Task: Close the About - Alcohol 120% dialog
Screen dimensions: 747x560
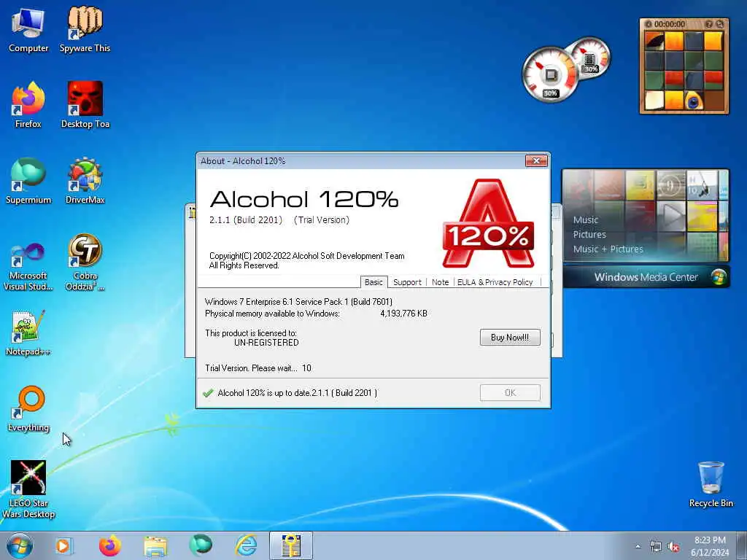Action: (536, 161)
